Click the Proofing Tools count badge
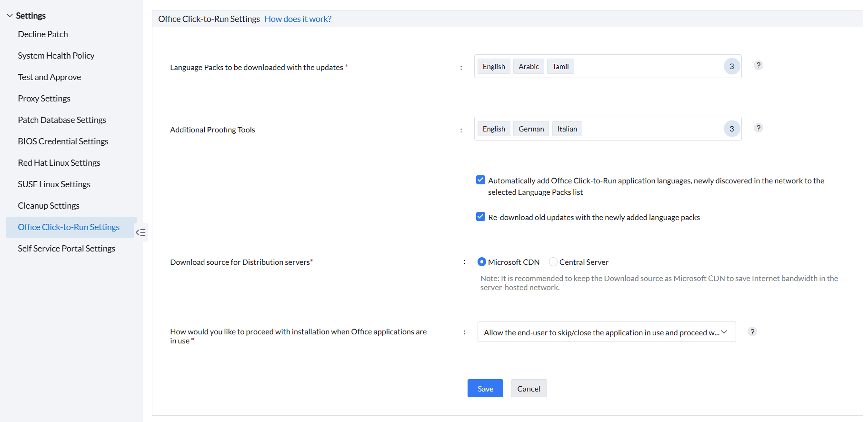The width and height of the screenshot is (868, 422). [731, 129]
